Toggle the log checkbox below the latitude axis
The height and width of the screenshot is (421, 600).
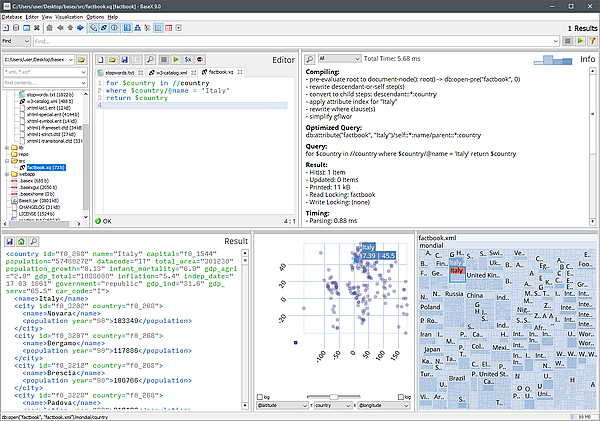point(260,397)
